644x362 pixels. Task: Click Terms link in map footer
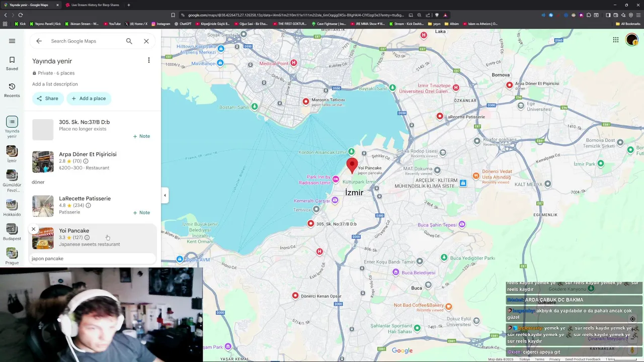click(539, 359)
